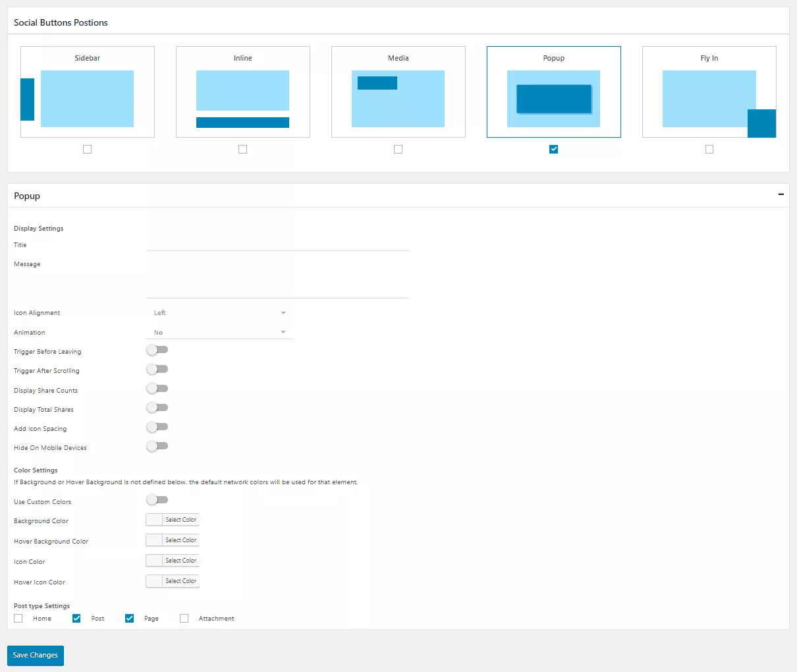Click the Title input field

coord(277,244)
